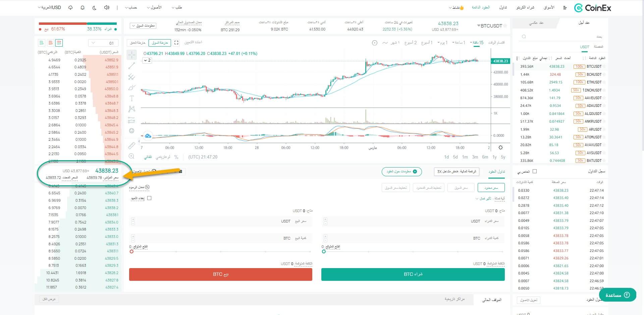Viewport: 644px width, 315px height.
Task: Select the 5d chart range
Action: 455,157
